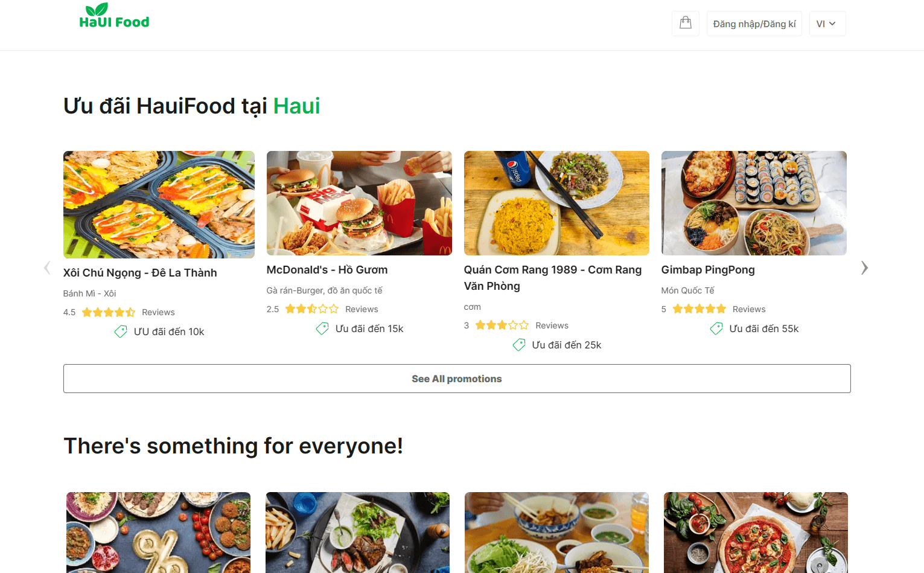The height and width of the screenshot is (573, 924).
Task: Open the Đăng nhập/Đăng kí page
Action: [x=754, y=23]
